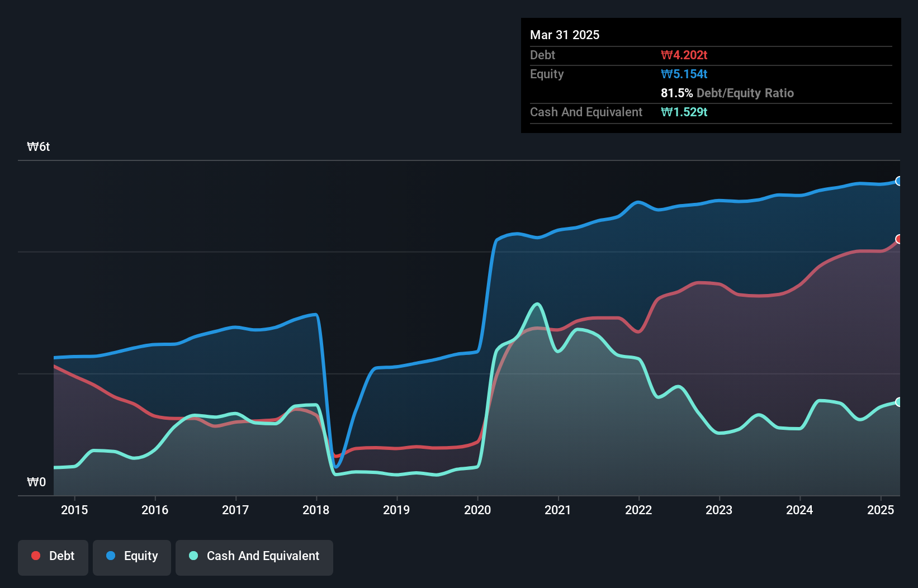Click the Equity row label in tooltip
Image resolution: width=918 pixels, height=588 pixels.
pyautogui.click(x=547, y=74)
